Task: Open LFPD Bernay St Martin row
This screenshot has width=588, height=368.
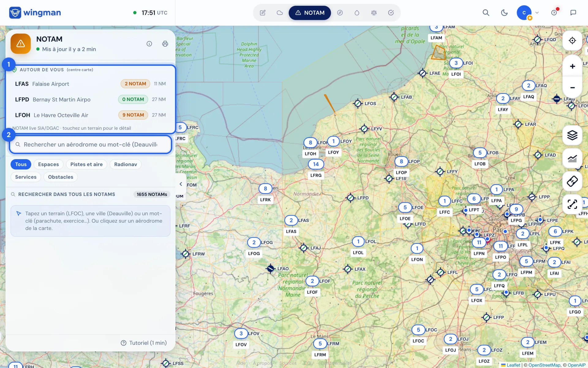Action: (x=90, y=99)
